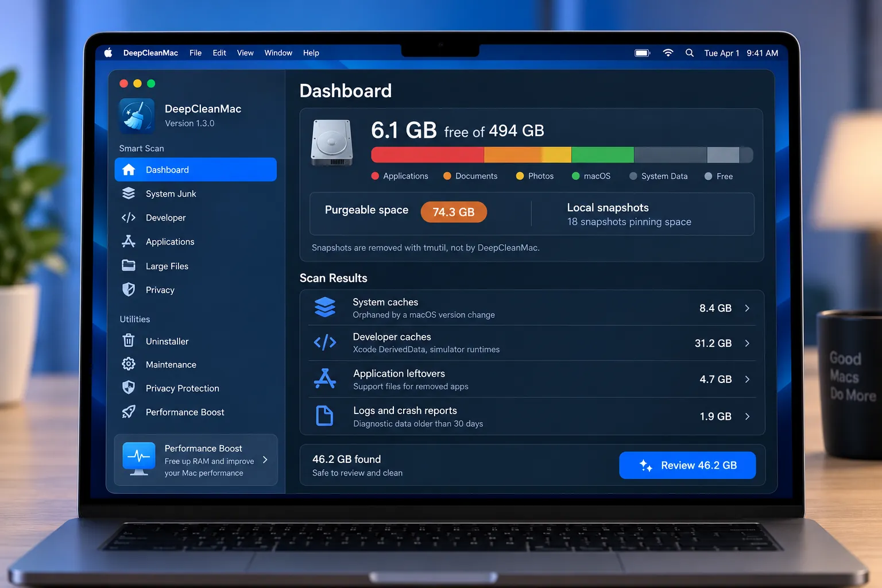Click the Privacy Protection shield icon

[129, 388]
